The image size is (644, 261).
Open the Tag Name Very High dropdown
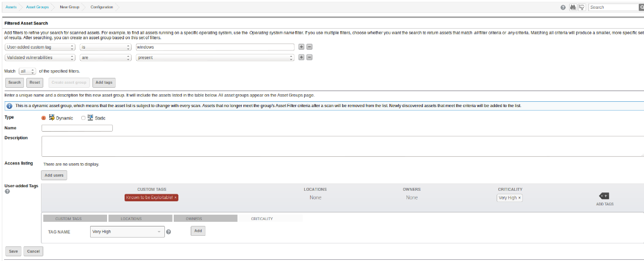126,232
